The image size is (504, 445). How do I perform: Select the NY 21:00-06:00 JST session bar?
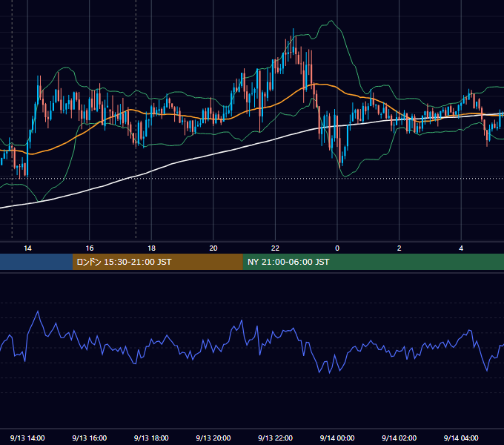point(373,262)
